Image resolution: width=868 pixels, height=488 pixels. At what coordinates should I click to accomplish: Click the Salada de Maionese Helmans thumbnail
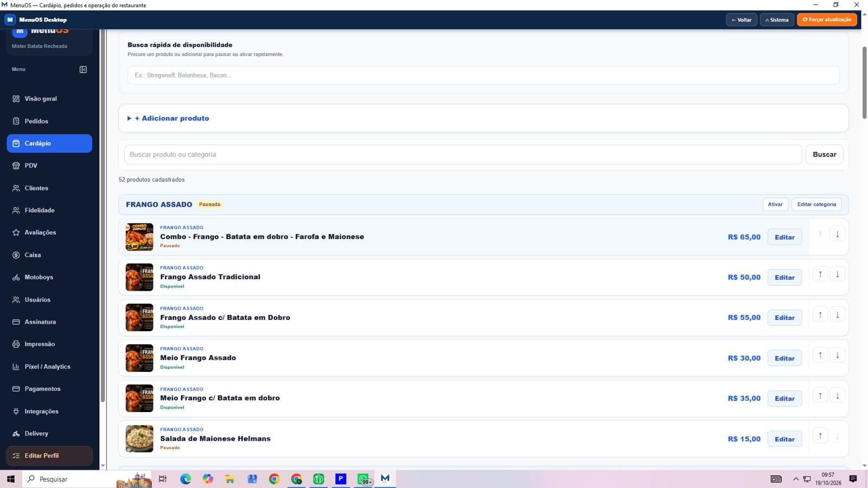point(139,439)
